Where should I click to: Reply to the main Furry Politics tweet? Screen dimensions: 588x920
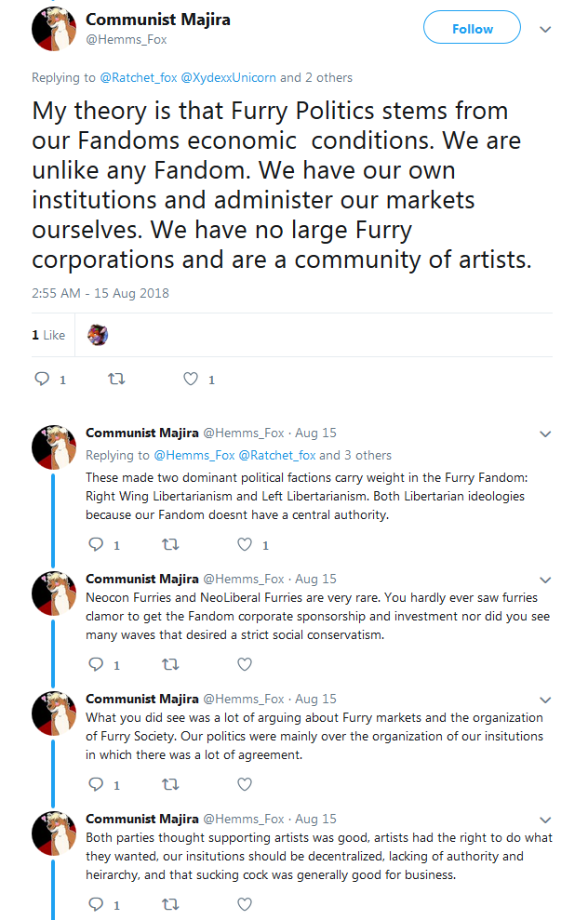(x=42, y=379)
